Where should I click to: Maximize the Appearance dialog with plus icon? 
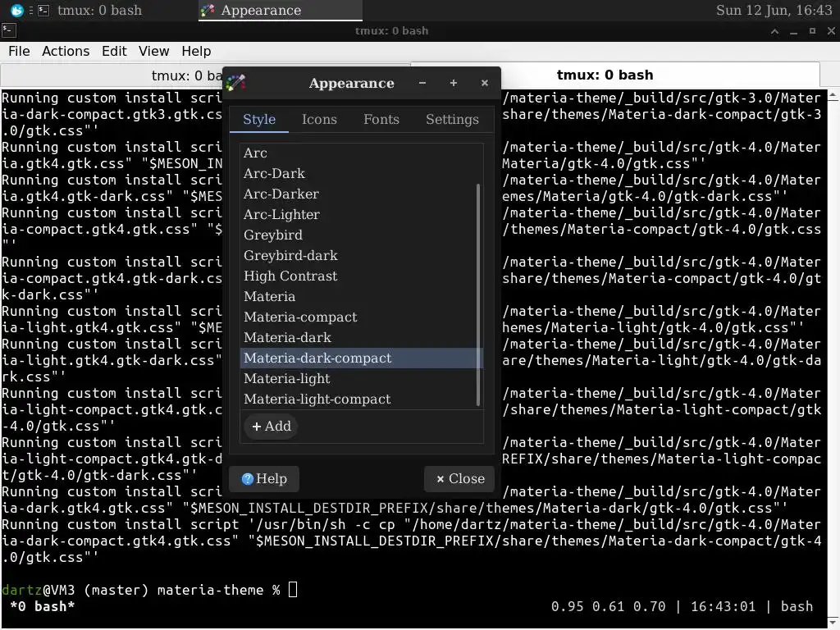point(453,83)
